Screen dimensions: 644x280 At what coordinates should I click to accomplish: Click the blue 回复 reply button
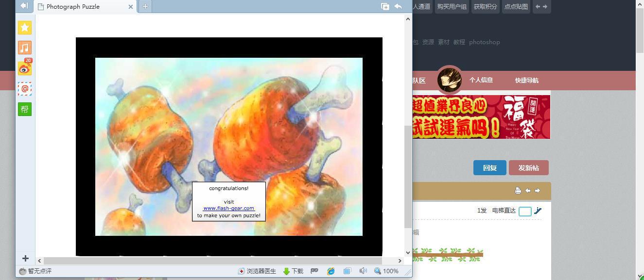click(x=489, y=168)
